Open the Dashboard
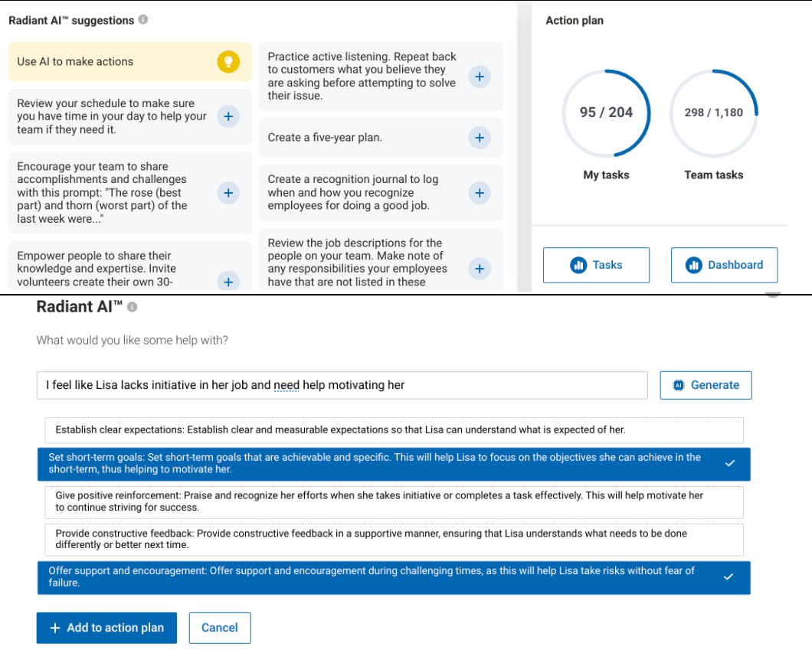This screenshot has width=812, height=666. tap(724, 265)
